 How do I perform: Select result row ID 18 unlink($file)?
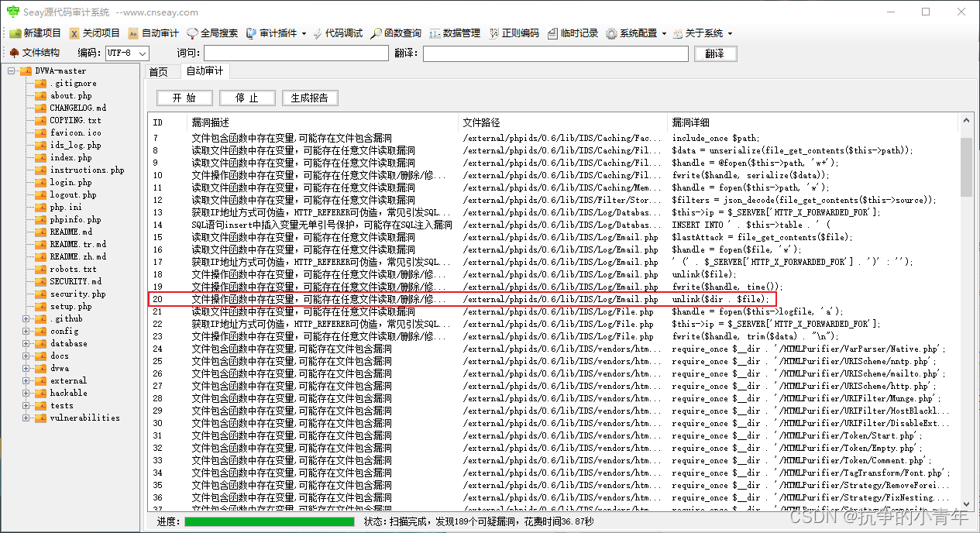coord(554,274)
